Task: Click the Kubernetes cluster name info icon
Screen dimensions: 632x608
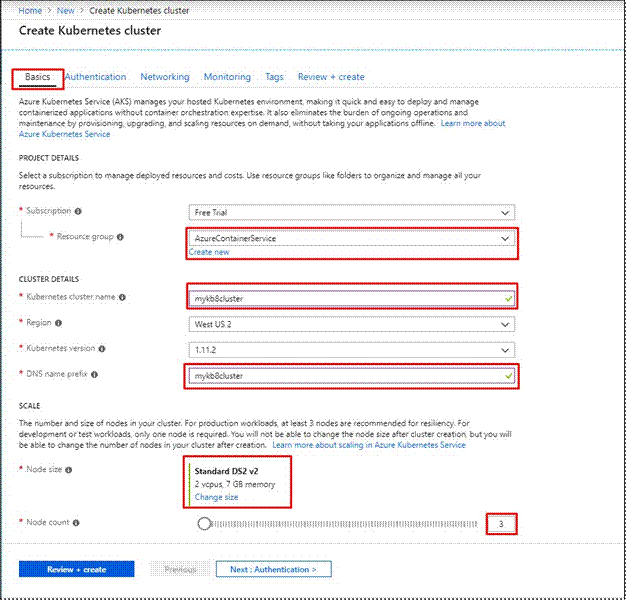Action: [x=122, y=297]
